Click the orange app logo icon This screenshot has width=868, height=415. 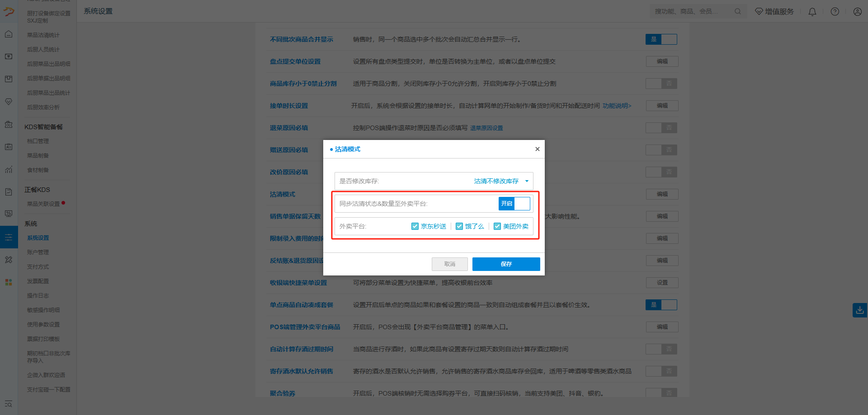point(9,12)
